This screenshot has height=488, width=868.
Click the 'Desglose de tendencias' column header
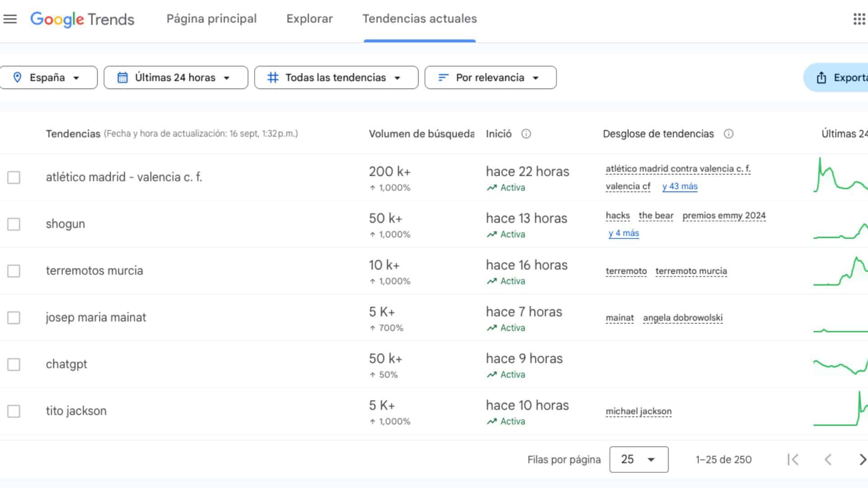[x=658, y=134]
